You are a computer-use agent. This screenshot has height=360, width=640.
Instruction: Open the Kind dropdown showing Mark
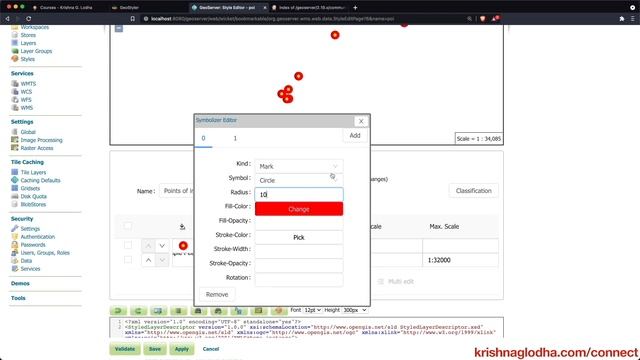(299, 166)
